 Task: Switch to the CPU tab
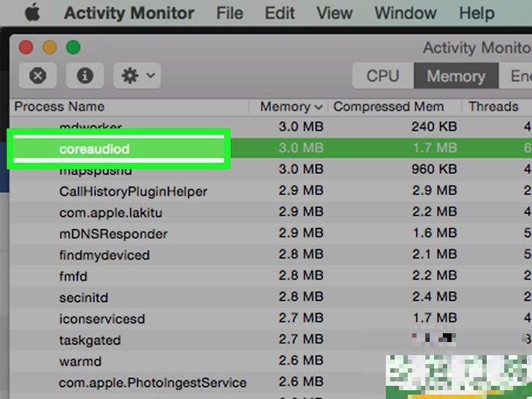tap(383, 76)
